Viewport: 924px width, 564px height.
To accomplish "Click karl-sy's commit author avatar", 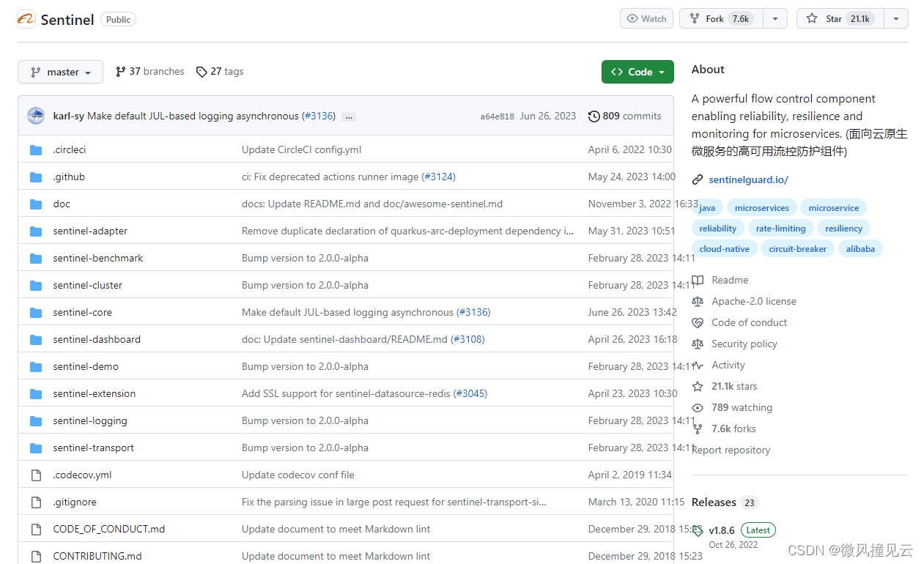I will (x=36, y=116).
